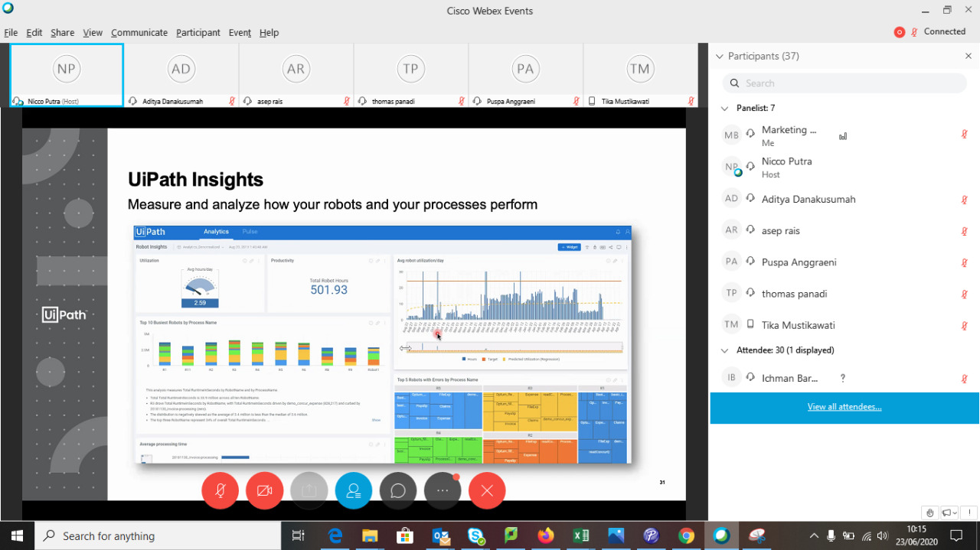Click Tika Mustikawati in panelist list
980x550 pixels.
pyautogui.click(x=844, y=325)
